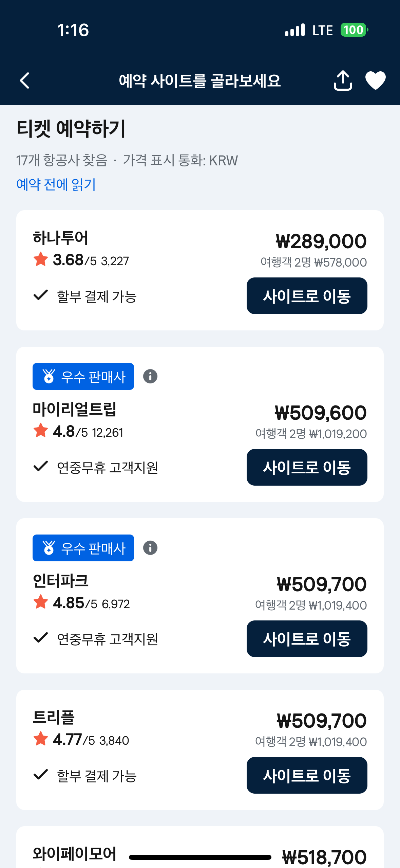Open info icon beside 마이리얼트립 우수 판매사 badge
Image resolution: width=400 pixels, height=868 pixels.
[x=150, y=376]
